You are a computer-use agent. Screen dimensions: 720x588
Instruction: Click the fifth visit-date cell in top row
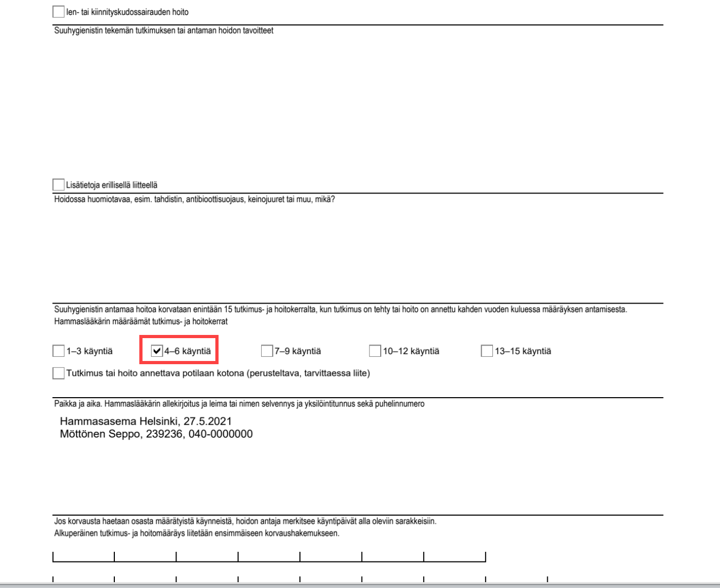[x=331, y=554]
